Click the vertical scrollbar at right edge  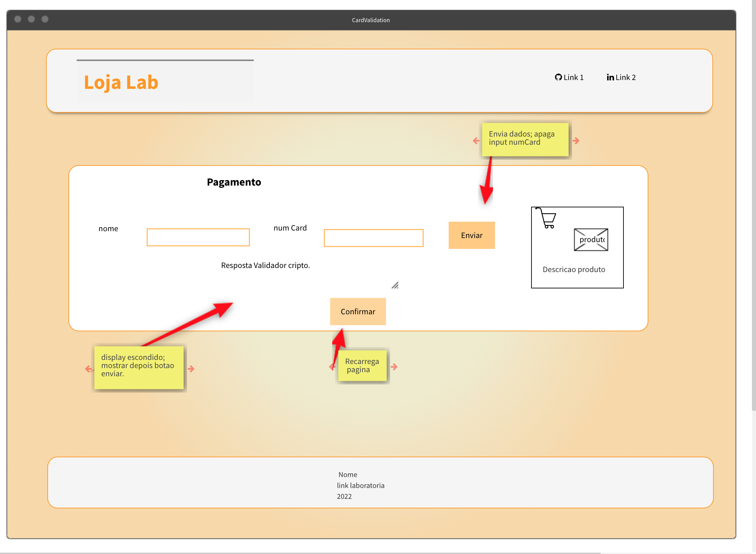pos(753,204)
